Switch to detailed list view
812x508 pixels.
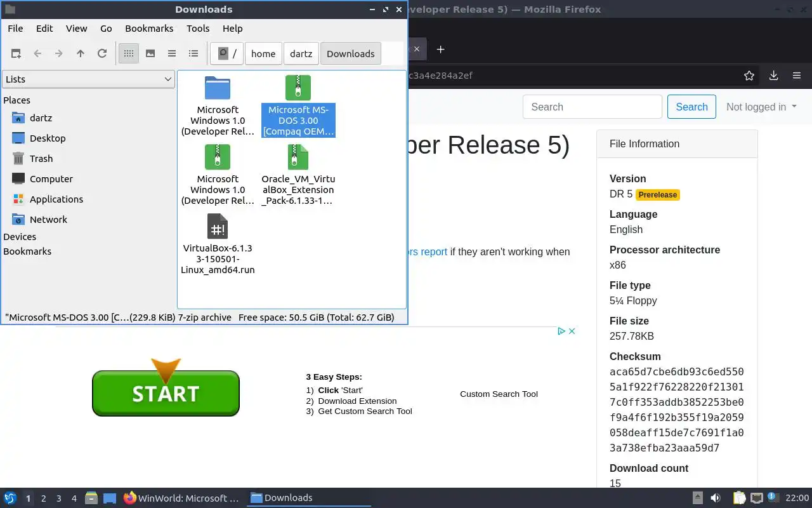pyautogui.click(x=193, y=53)
